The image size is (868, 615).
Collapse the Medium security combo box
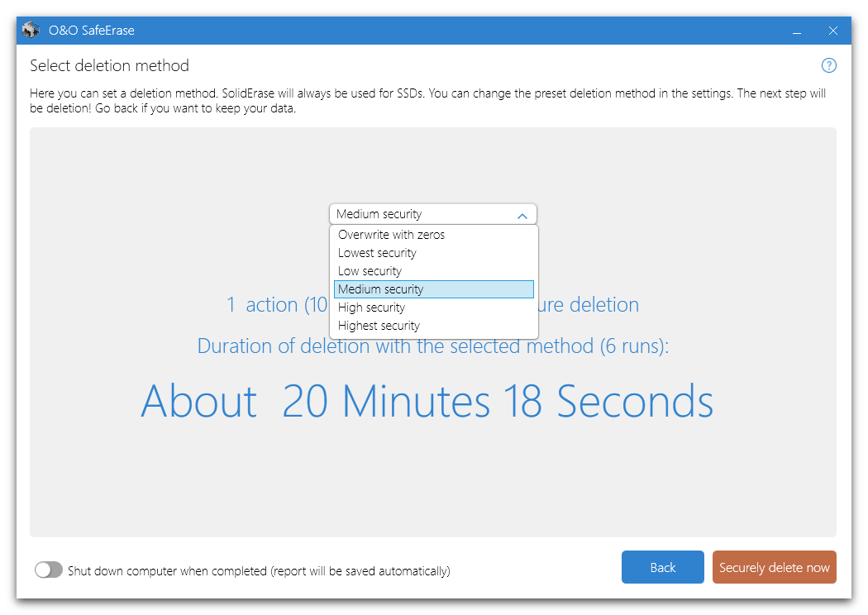pos(433,214)
